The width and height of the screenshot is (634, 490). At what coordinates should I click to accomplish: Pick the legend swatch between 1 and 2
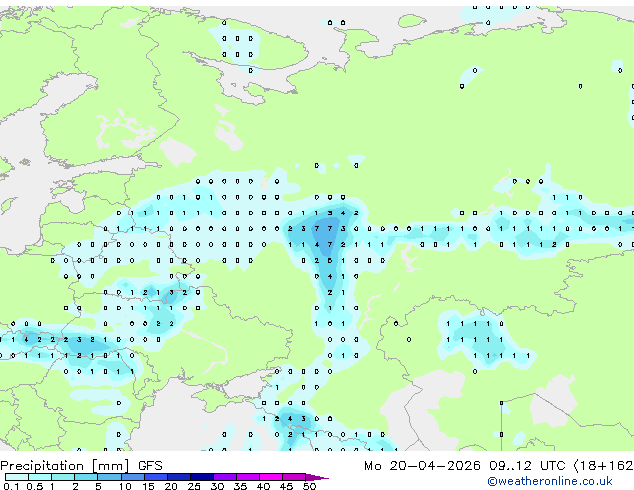pos(63,477)
